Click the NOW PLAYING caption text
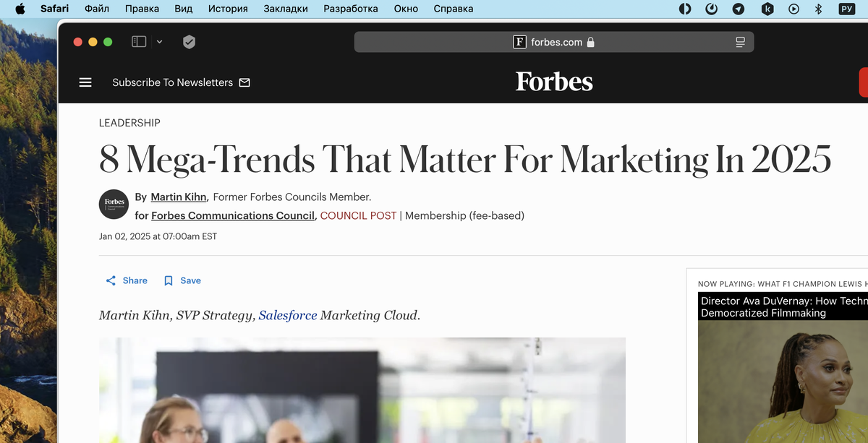Viewport: 868px width, 443px height. click(783, 284)
